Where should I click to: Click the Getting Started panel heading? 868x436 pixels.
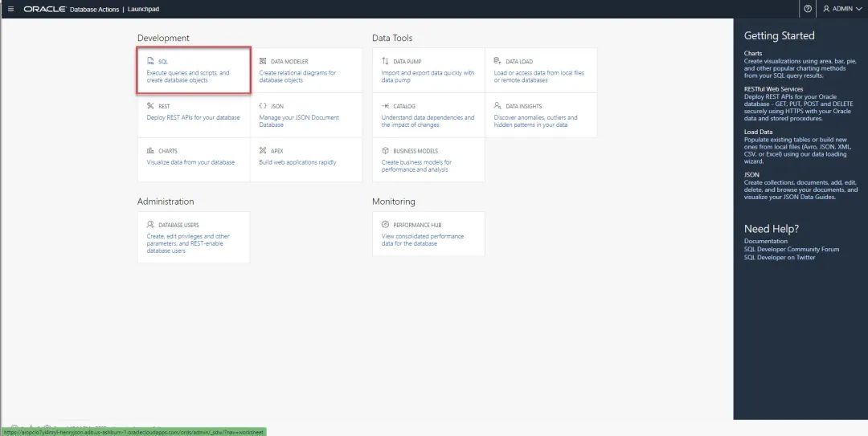click(x=780, y=36)
